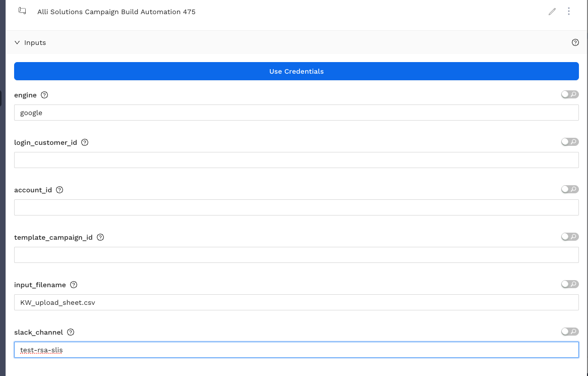Click the automation icon beside the title
The height and width of the screenshot is (376, 588).
tap(21, 10)
